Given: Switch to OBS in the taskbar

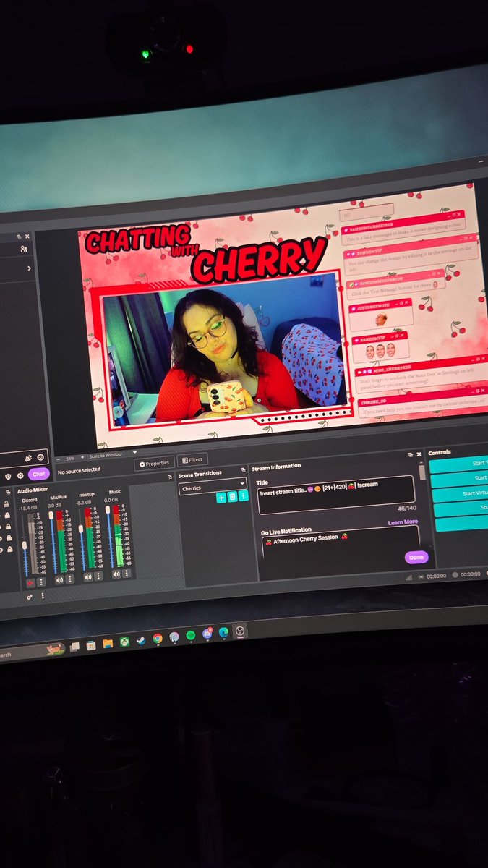Looking at the screenshot, I should pos(239,631).
